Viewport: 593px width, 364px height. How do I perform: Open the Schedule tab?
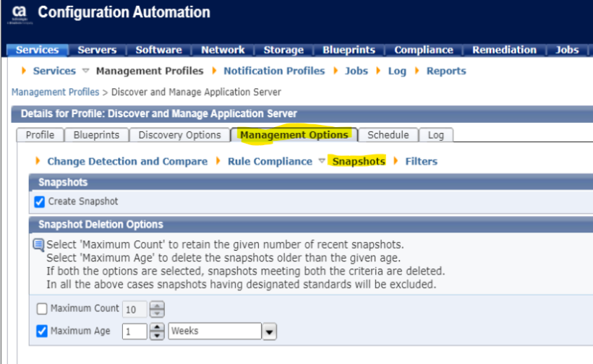[x=388, y=135]
